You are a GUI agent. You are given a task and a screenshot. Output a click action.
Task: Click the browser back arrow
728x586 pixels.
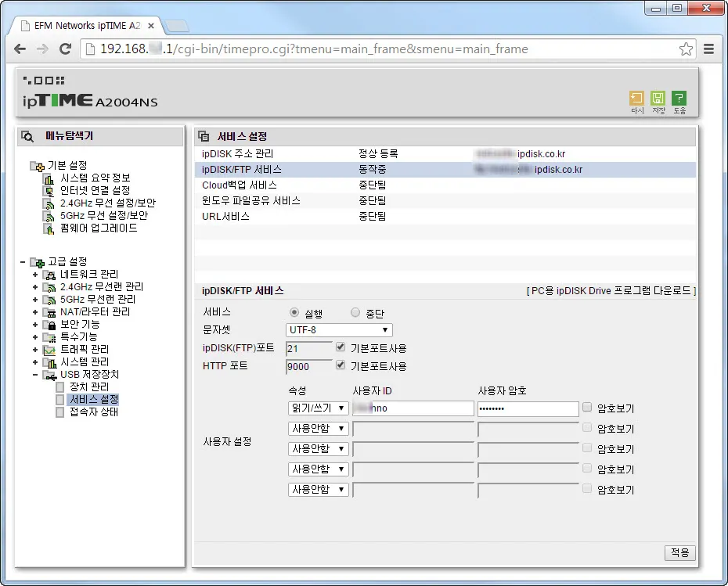tap(21, 49)
